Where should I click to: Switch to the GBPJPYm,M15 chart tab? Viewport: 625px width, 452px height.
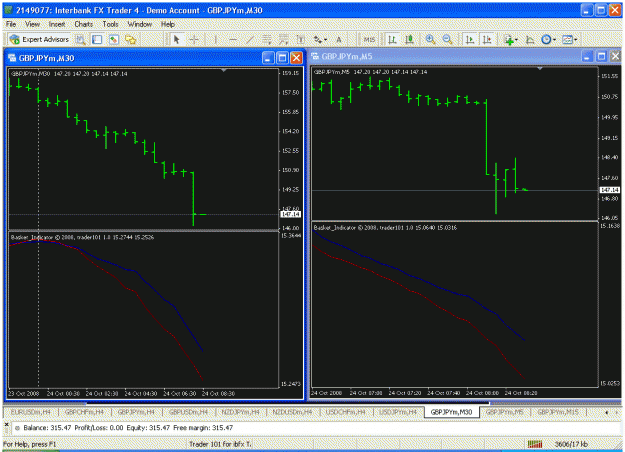[558, 412]
